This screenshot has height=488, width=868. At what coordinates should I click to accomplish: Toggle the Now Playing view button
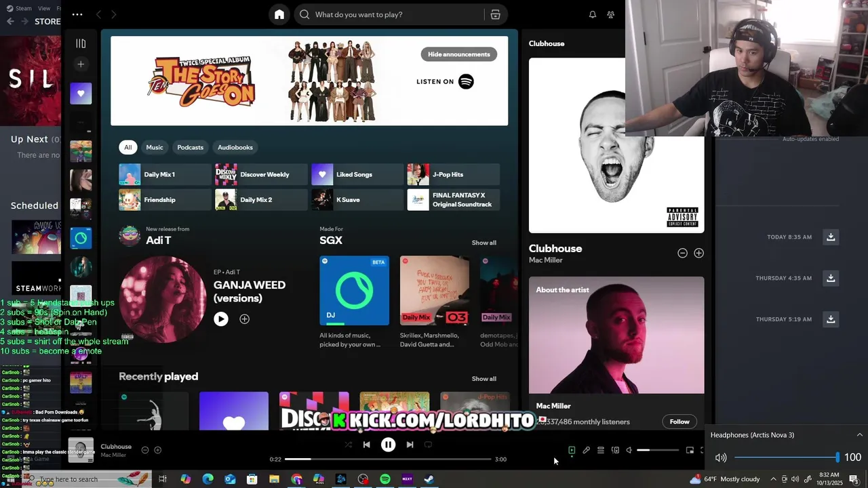coord(572,450)
